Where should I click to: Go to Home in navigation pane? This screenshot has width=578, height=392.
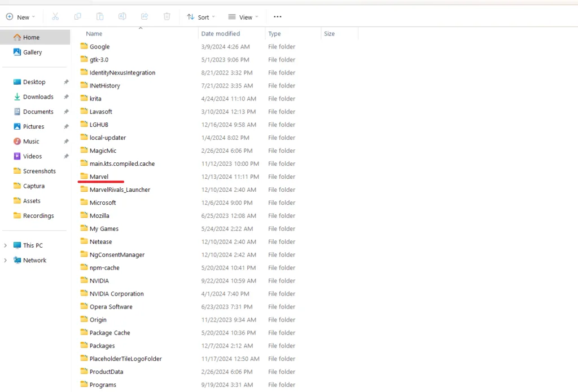(x=35, y=37)
